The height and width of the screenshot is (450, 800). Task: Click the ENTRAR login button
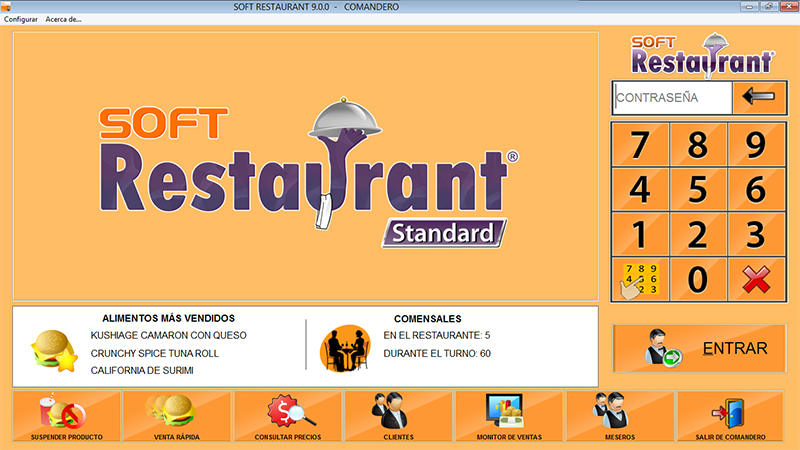coord(699,349)
